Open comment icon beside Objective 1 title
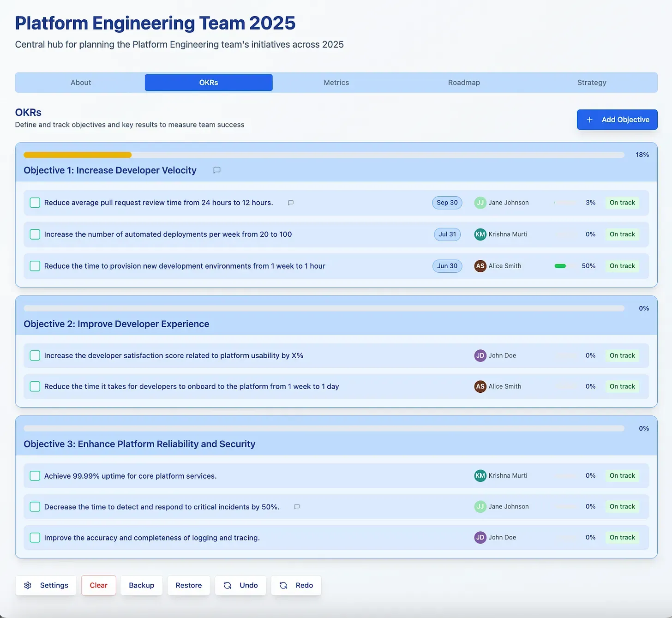This screenshot has height=618, width=672. tap(216, 170)
